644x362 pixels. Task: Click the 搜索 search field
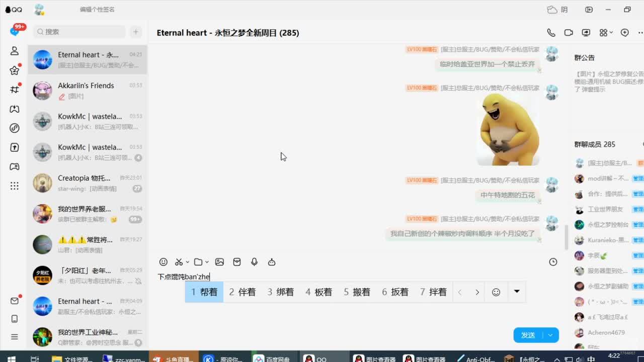click(79, 32)
